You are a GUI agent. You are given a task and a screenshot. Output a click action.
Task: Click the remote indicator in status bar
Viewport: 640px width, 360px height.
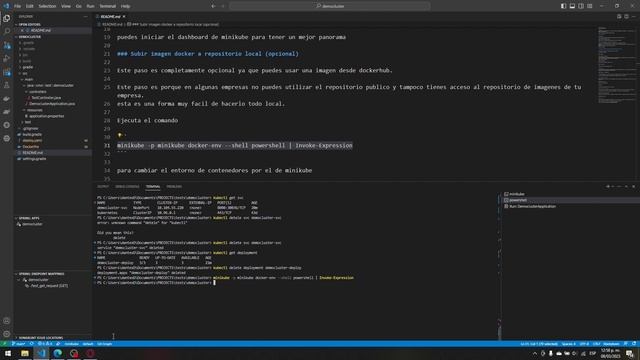coord(4,344)
